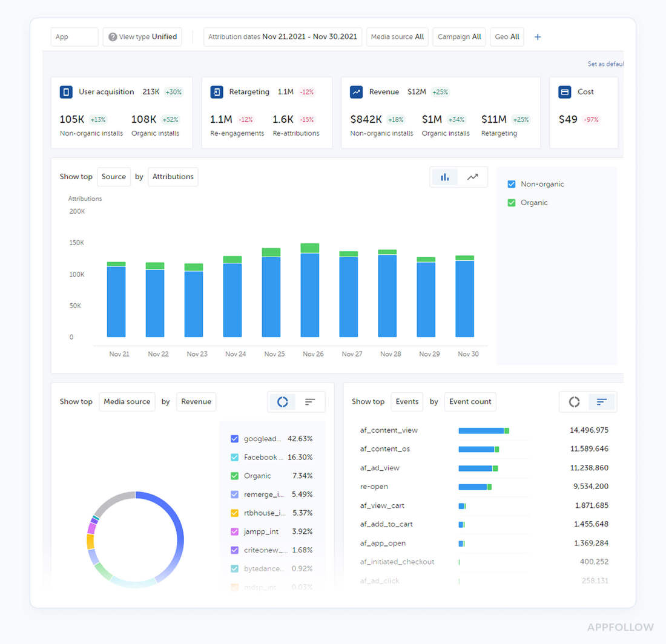Switch to list view in media source widget
666x644 pixels.
click(x=310, y=401)
